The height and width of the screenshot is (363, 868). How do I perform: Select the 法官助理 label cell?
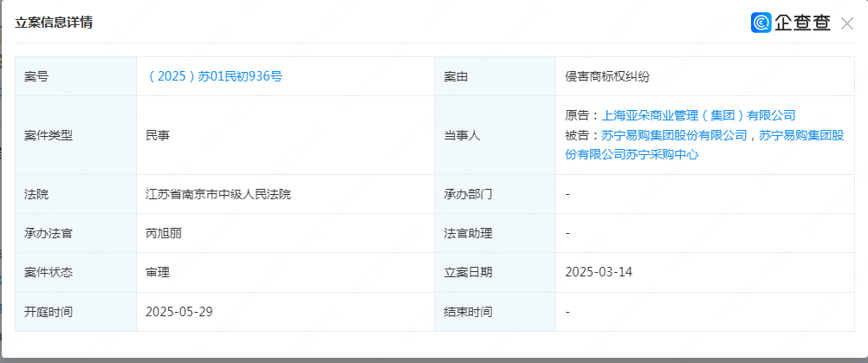coord(495,233)
